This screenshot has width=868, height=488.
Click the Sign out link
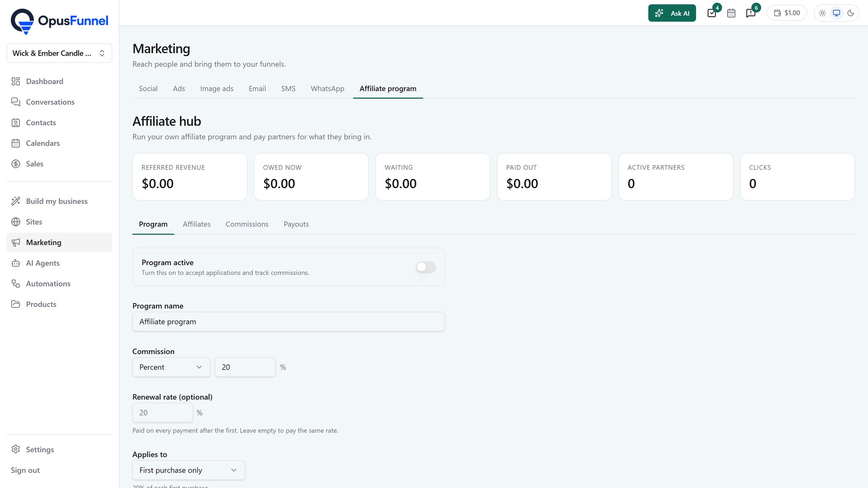[25, 470]
